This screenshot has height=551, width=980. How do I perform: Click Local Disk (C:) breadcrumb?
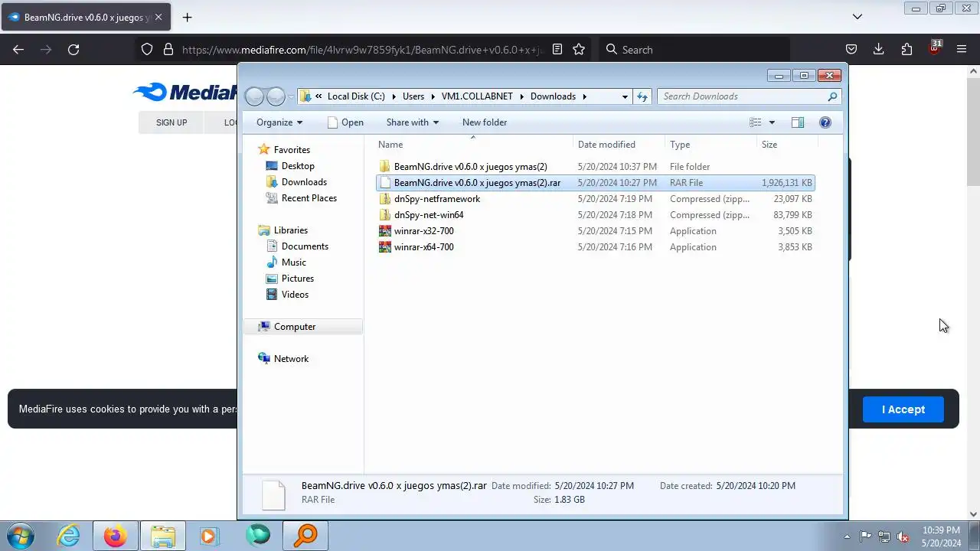click(x=356, y=96)
